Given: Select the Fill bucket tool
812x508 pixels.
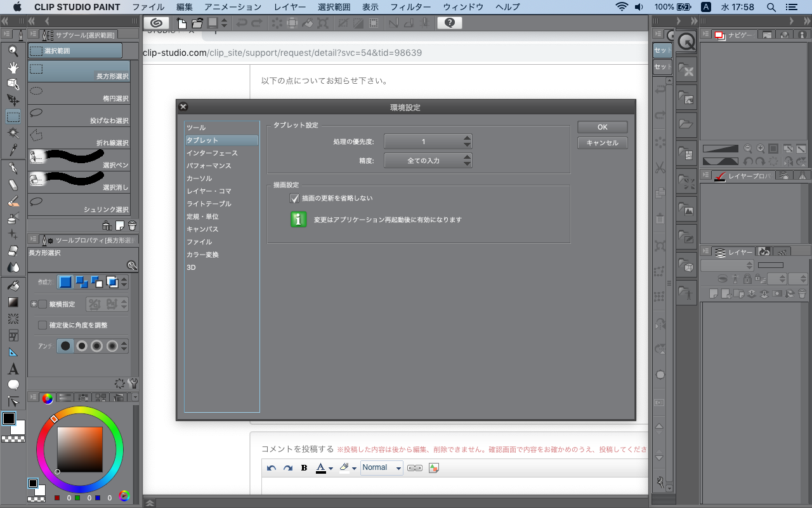Looking at the screenshot, I should pyautogui.click(x=13, y=286).
